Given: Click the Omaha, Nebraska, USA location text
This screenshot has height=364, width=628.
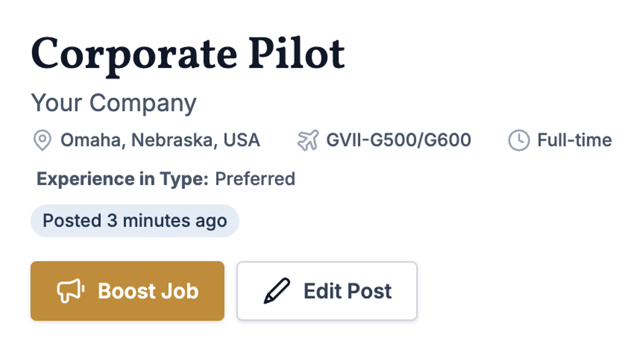Looking at the screenshot, I should 160,140.
